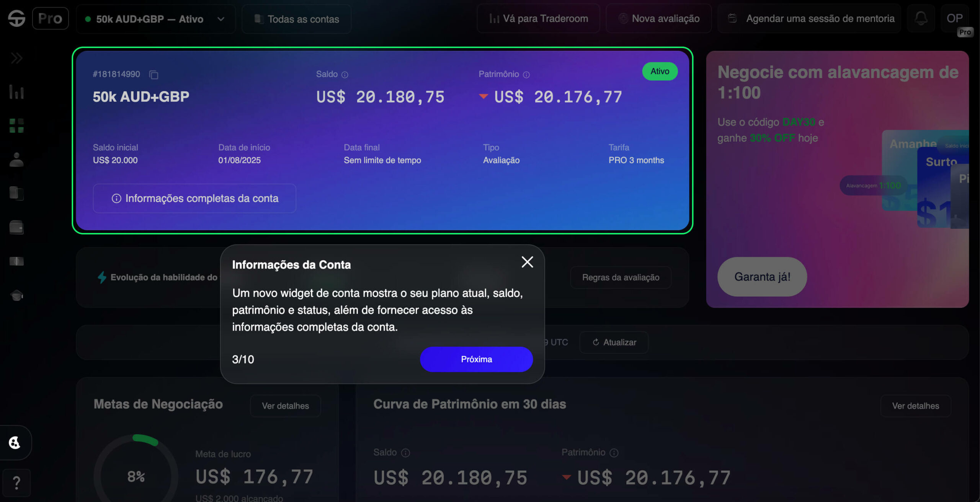Show Saldo info tooltip in account card
Screen dimensions: 980x502
(345, 75)
